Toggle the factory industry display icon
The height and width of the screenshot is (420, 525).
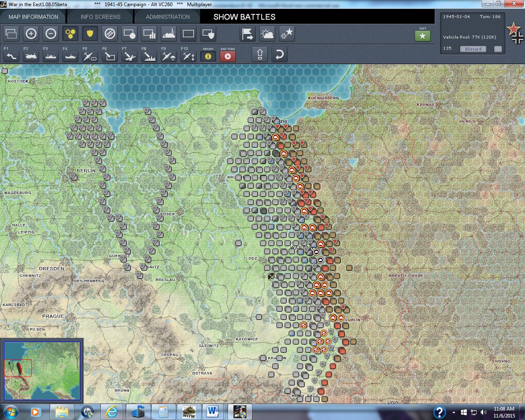click(x=169, y=34)
